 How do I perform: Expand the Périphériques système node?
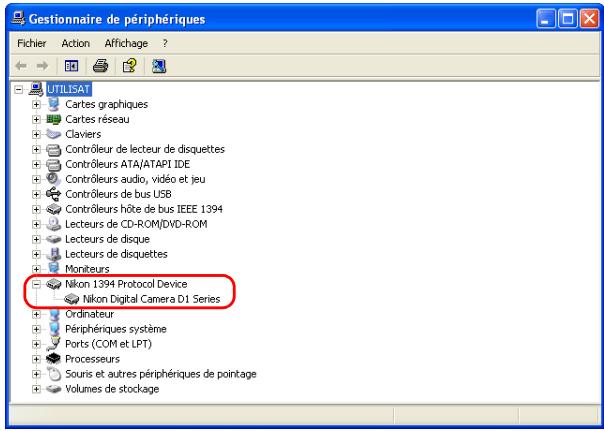(x=36, y=329)
